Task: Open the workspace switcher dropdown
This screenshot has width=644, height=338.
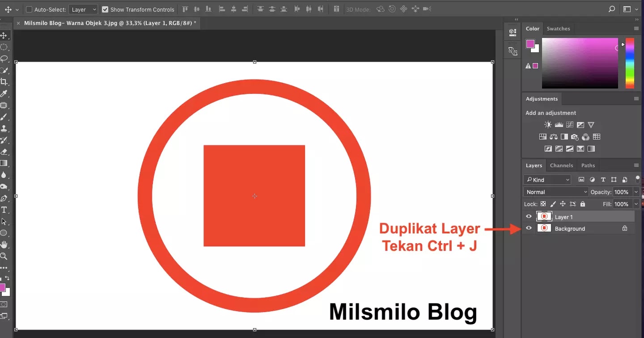Action: 629,9
